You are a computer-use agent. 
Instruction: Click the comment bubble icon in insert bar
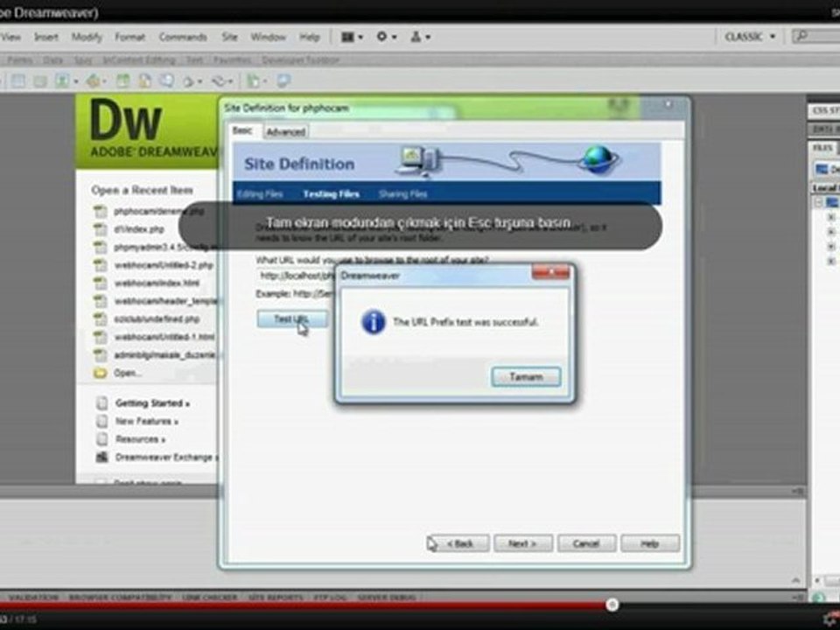167,80
